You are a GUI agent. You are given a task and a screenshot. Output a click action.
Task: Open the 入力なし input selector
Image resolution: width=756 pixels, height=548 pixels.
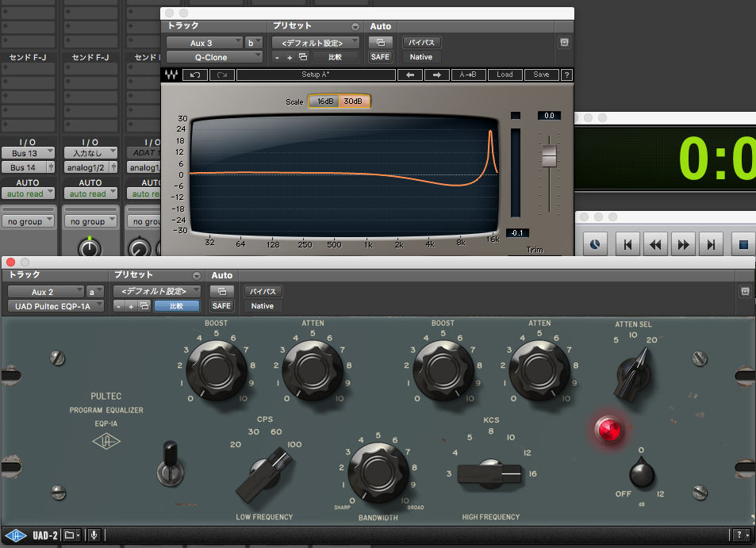[x=90, y=153]
